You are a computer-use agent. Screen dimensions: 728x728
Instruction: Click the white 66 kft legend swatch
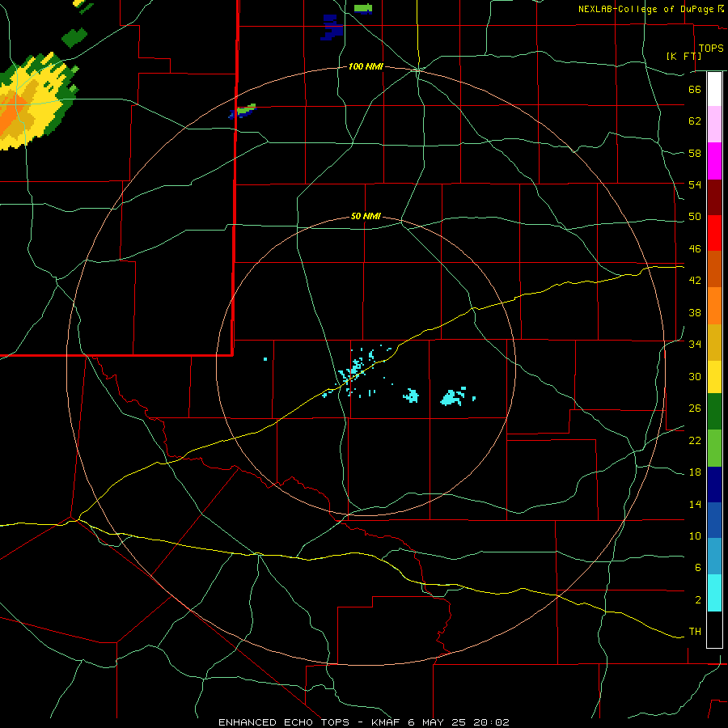[x=714, y=89]
